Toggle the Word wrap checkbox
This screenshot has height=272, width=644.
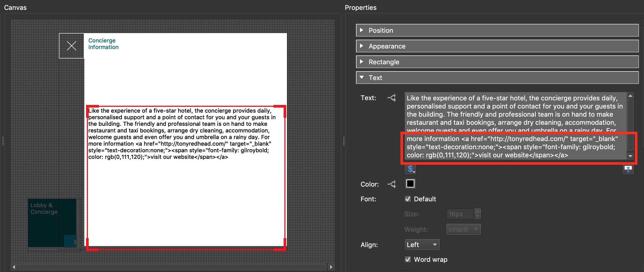pyautogui.click(x=408, y=259)
